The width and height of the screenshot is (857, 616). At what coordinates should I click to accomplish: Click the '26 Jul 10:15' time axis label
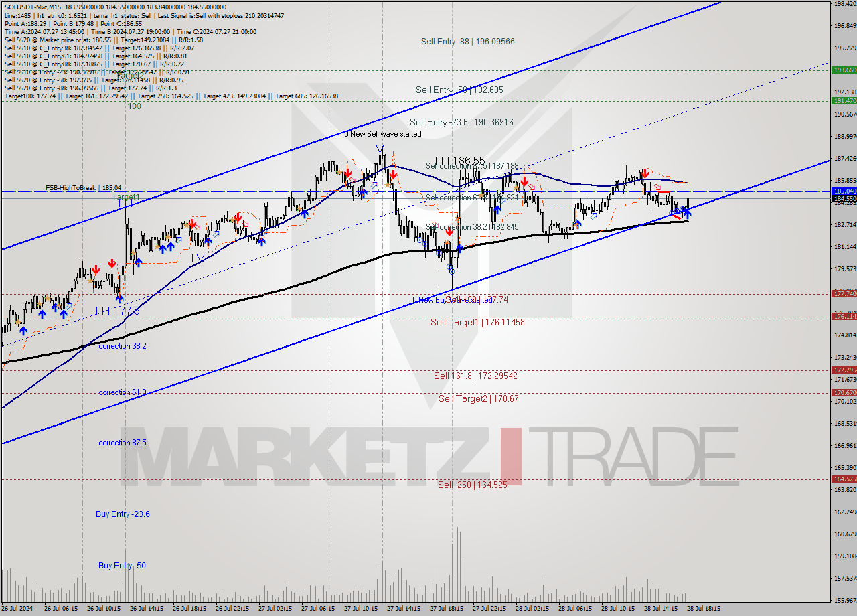tap(104, 609)
